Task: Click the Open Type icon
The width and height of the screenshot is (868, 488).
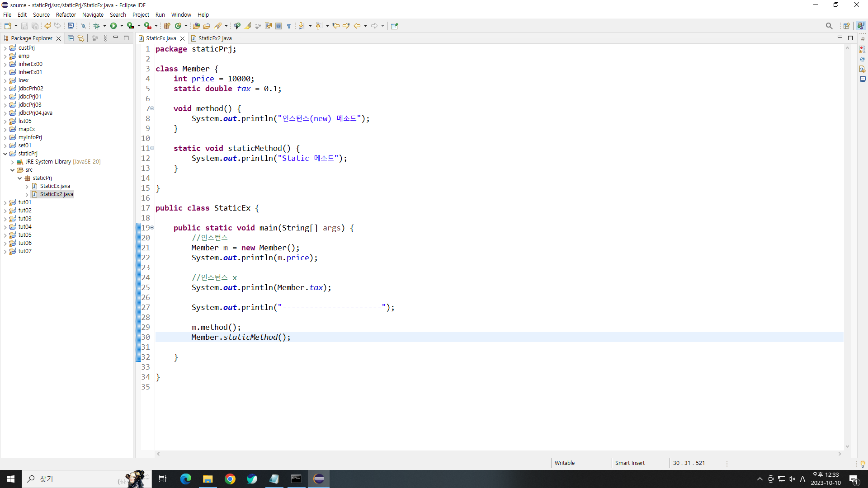Action: [x=196, y=26]
